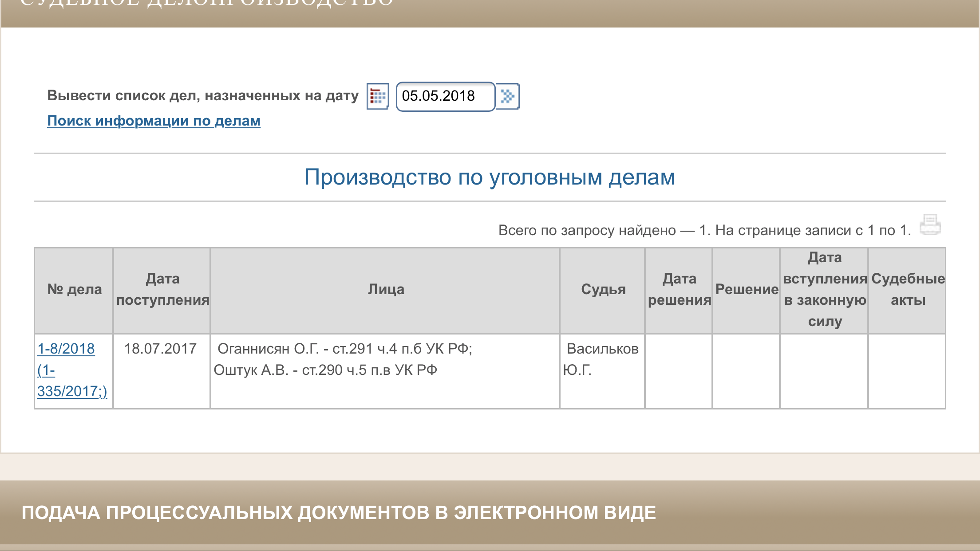Click the "Судебные акты" column header

(908, 290)
